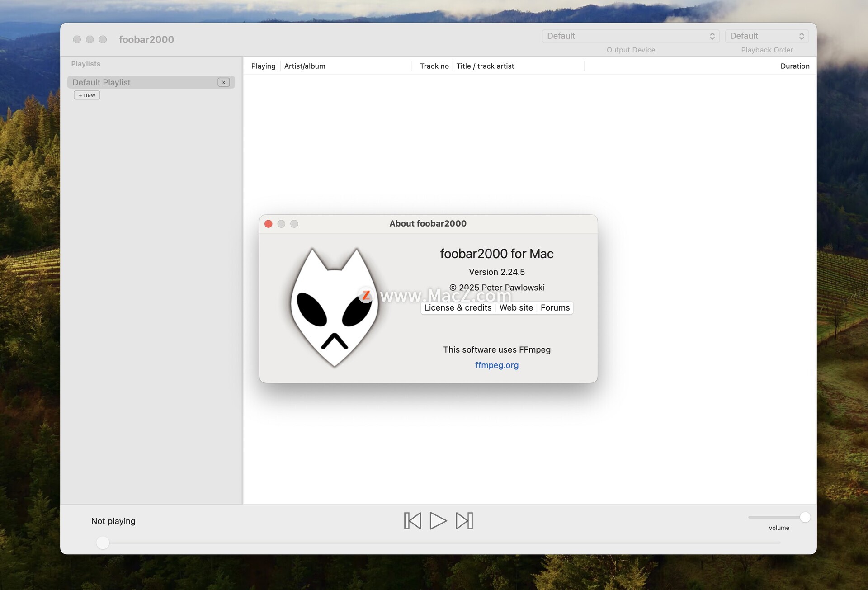Close the About foobar2000 dialog
Screen dimensions: 868x590
268,224
